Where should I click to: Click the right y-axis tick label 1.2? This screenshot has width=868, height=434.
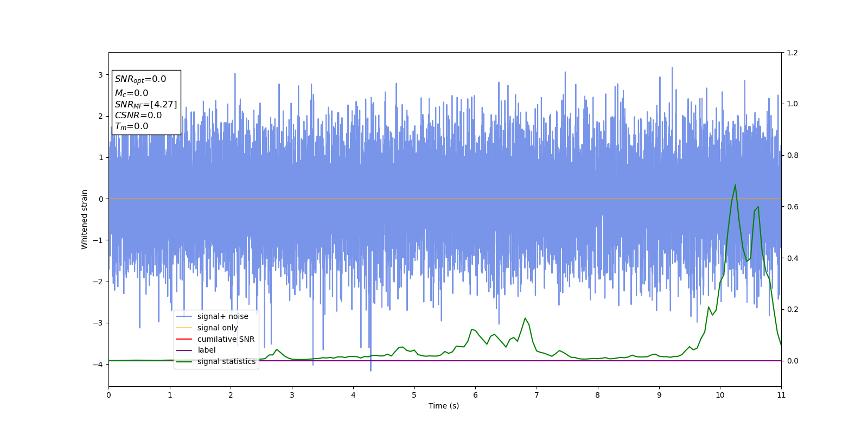(x=792, y=53)
